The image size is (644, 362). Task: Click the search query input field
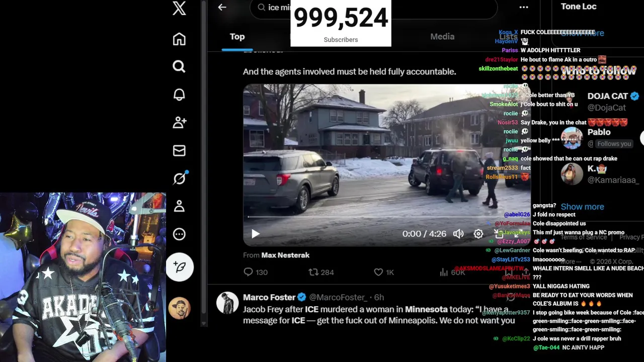tap(373, 7)
